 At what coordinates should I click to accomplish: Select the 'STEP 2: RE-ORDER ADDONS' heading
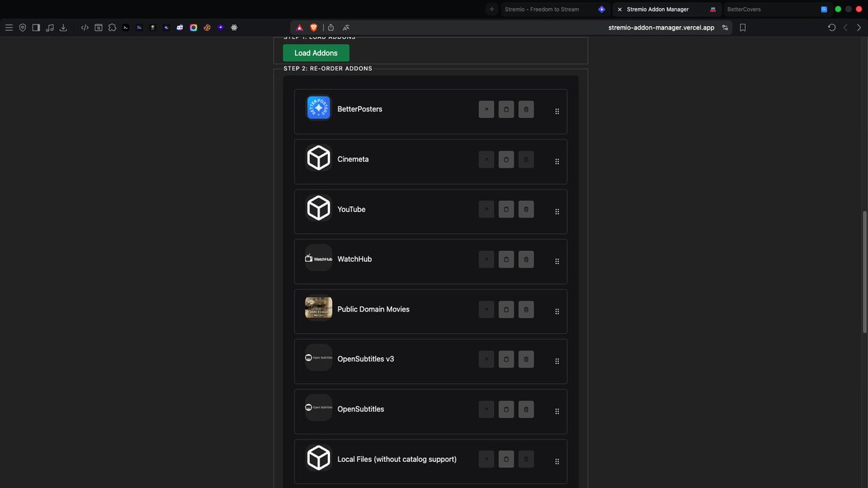pos(328,69)
